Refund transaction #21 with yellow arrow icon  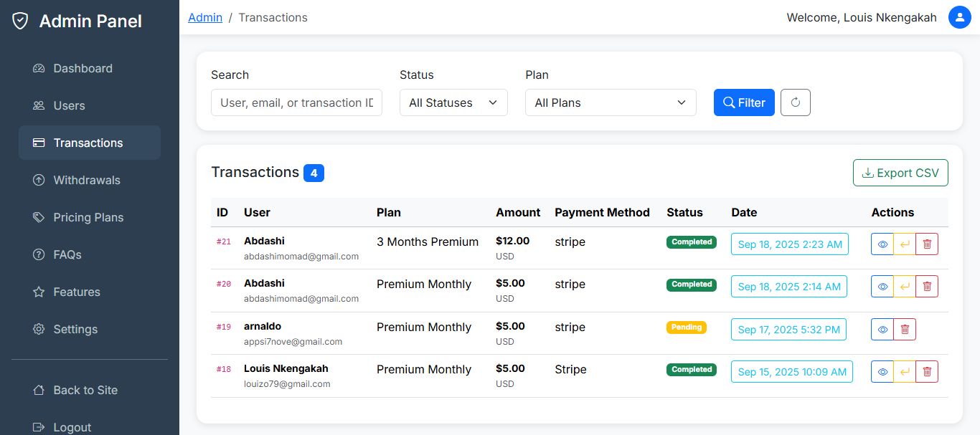905,244
